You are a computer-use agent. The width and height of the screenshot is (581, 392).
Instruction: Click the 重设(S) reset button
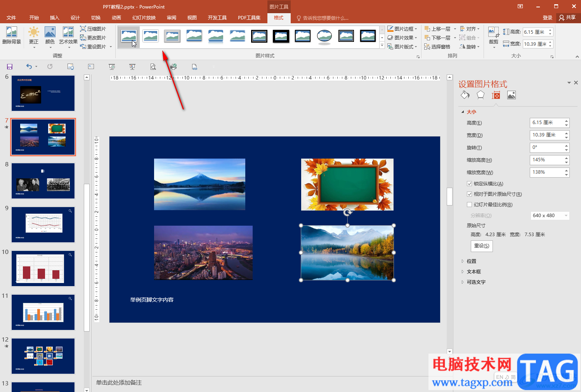coord(482,246)
